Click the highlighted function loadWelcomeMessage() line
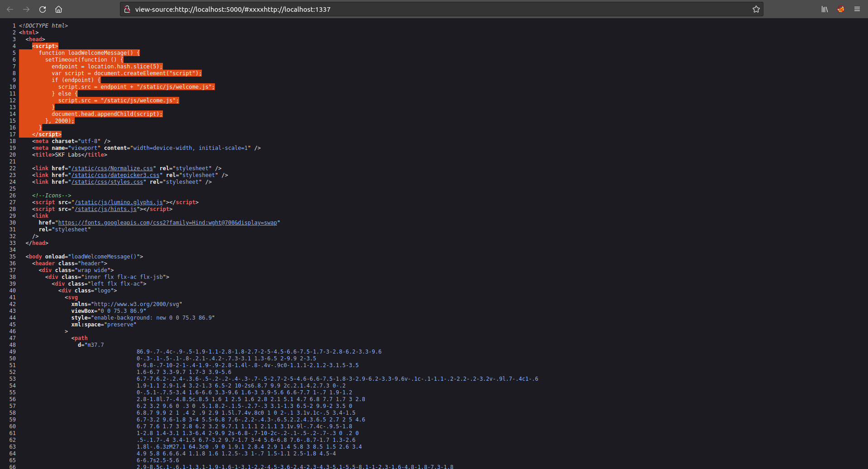Viewport: 868px width, 469px height. (x=89, y=53)
